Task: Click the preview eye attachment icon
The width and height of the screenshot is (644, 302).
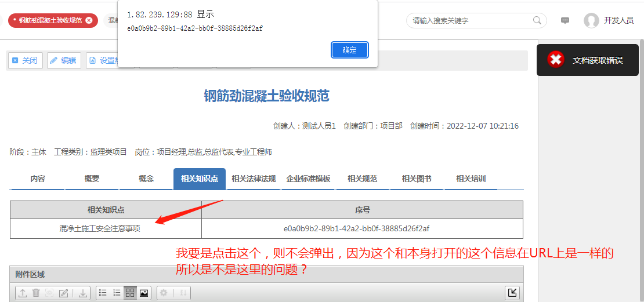Action: (49, 293)
